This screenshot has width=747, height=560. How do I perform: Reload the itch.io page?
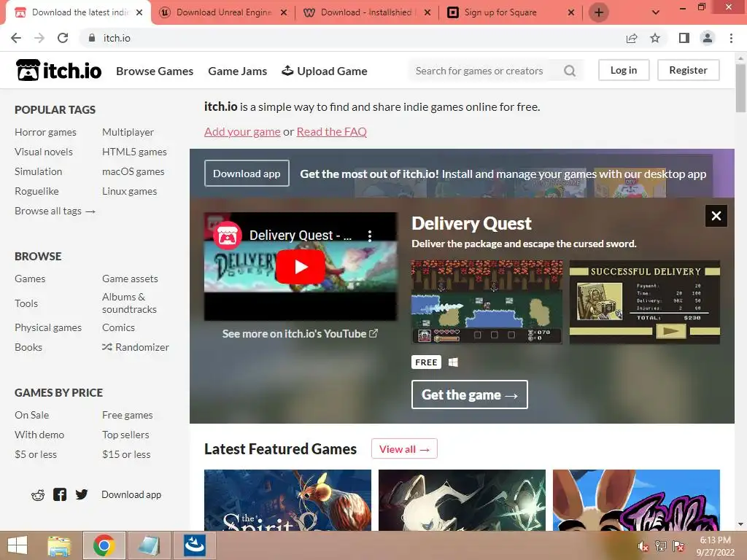point(63,38)
